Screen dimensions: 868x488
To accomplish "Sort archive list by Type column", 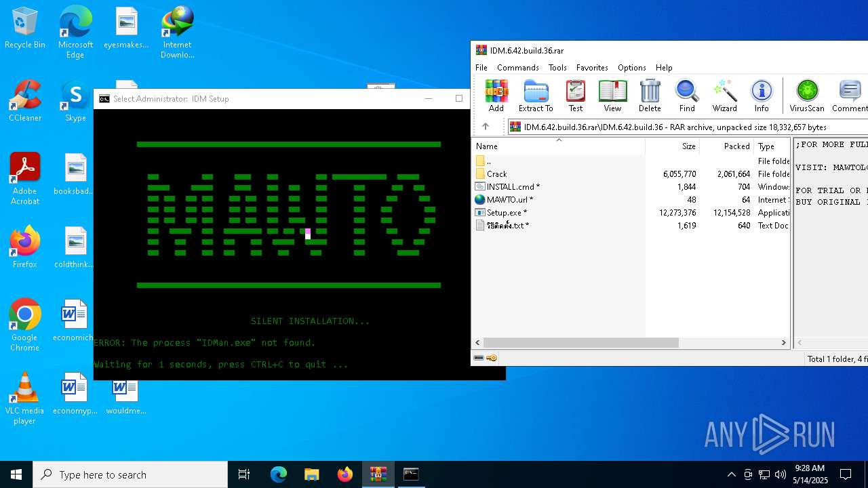I will (772, 146).
